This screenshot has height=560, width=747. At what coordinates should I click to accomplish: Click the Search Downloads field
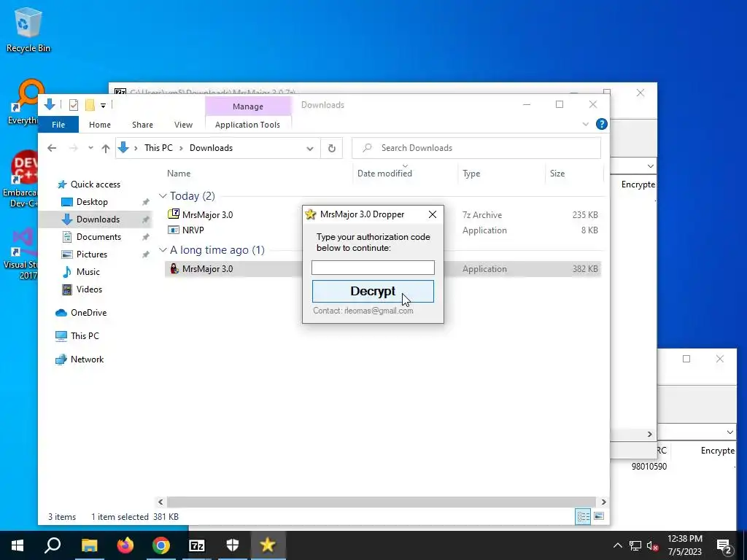(476, 148)
